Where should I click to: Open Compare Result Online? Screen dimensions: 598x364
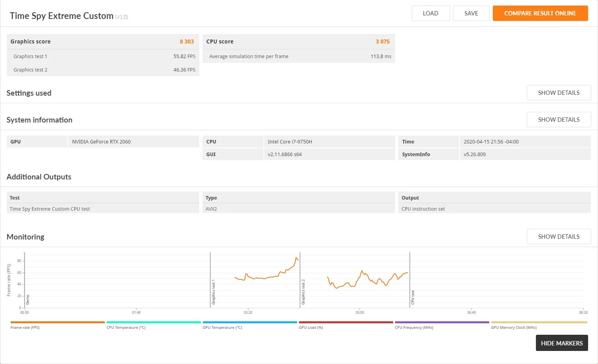540,13
